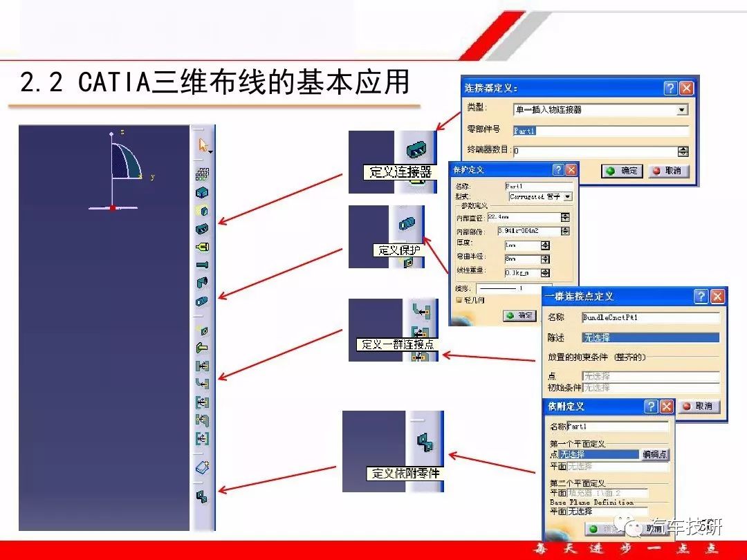
Task: Click 确定 button in 连接器定义 dialog
Action: [x=622, y=171]
